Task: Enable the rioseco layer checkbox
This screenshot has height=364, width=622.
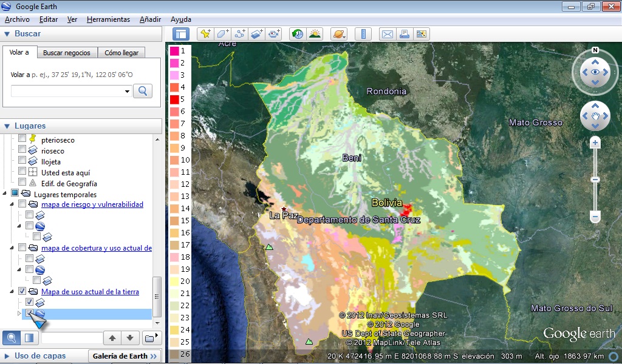Action: (21, 149)
